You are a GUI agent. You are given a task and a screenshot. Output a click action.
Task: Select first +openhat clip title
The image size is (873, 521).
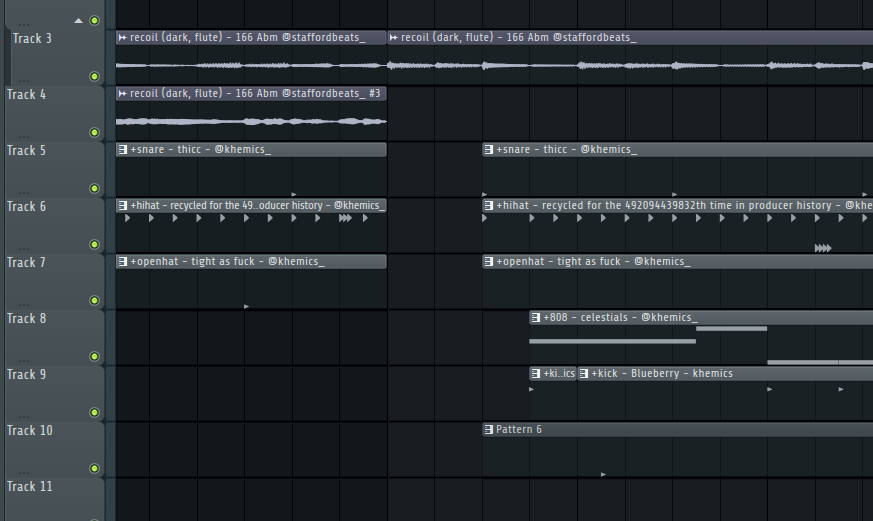click(227, 261)
